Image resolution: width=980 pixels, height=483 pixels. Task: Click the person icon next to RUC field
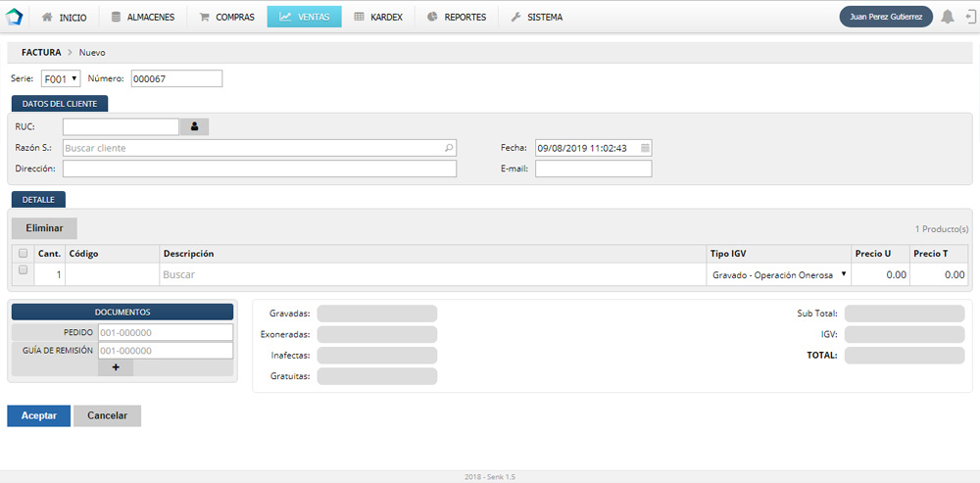pyautogui.click(x=194, y=126)
